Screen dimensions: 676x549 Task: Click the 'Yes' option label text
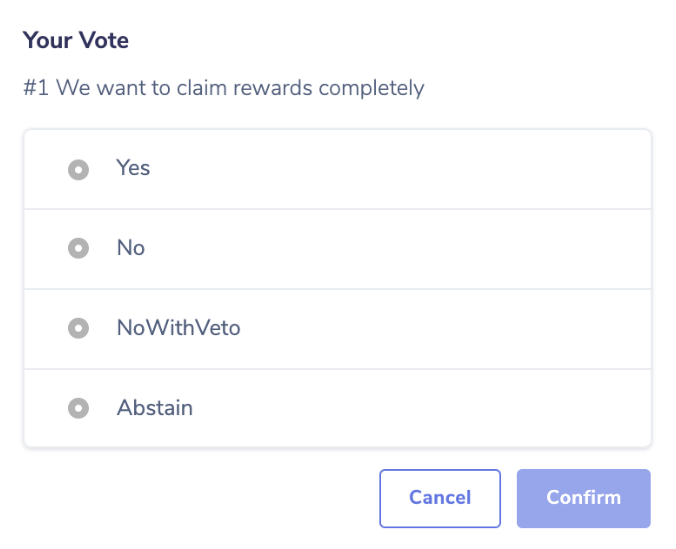pos(133,168)
